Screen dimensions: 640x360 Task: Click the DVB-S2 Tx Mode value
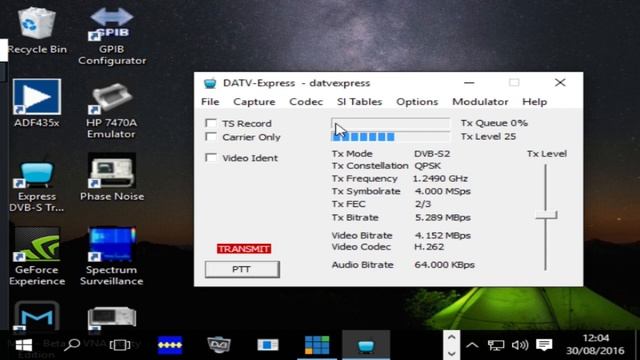[x=432, y=154]
